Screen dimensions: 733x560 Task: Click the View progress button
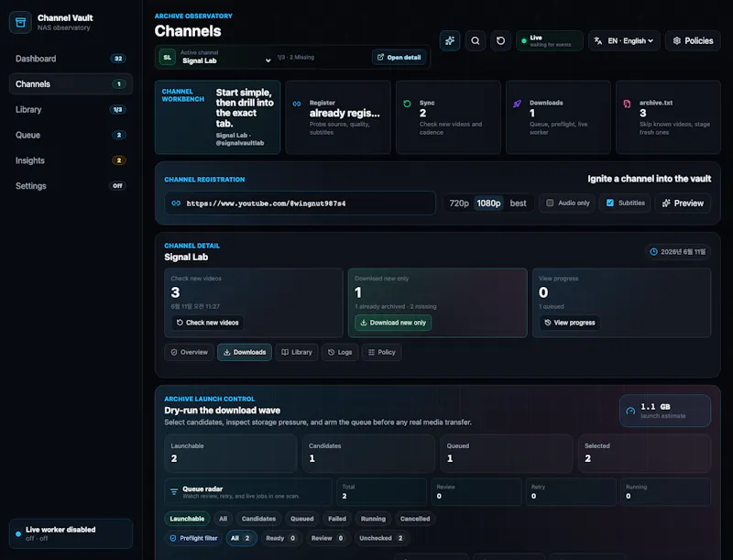(569, 323)
